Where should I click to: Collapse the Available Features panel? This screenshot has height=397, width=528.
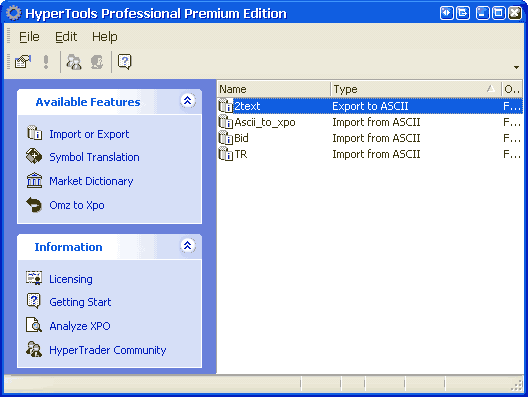188,100
